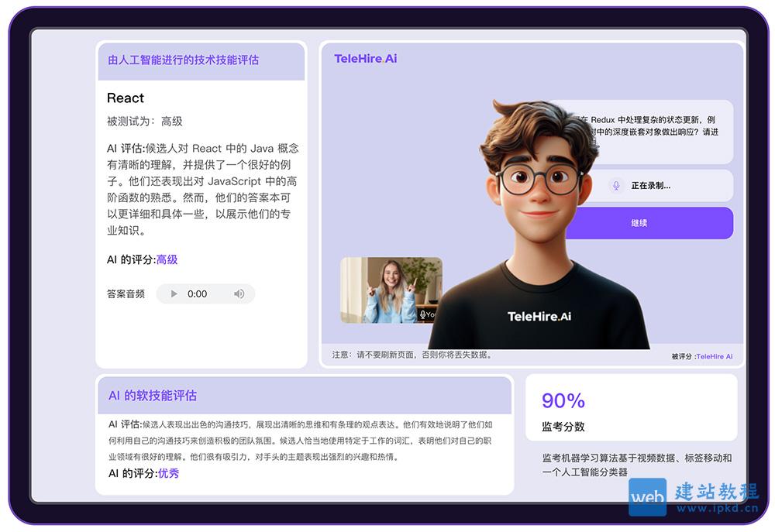This screenshot has width=775, height=532.
Task: Click the AI interviewer avatar
Action: pyautogui.click(x=539, y=225)
